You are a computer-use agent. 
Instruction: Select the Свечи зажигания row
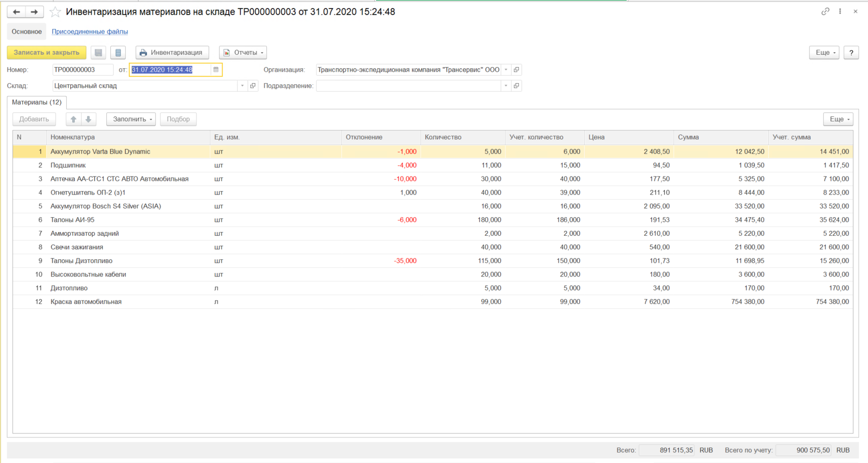pyautogui.click(x=433, y=247)
